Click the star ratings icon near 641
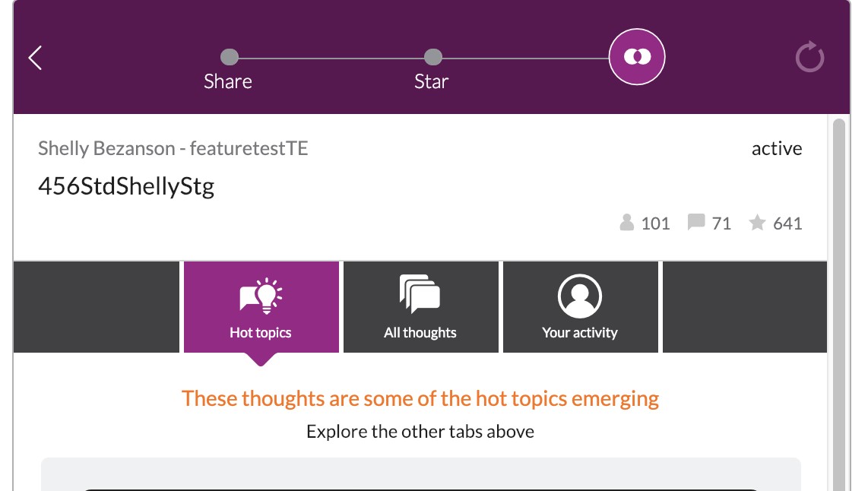The image size is (868, 491). click(x=757, y=223)
